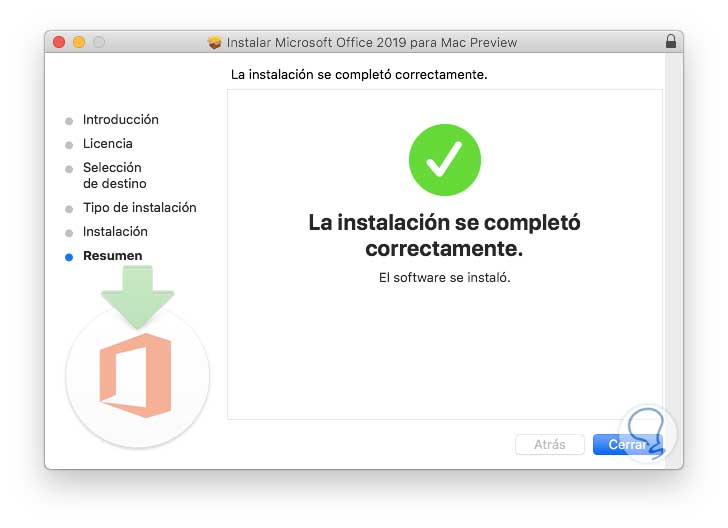Click the installer package icon in the title
Viewport: 728px width, 528px height.
coord(214,42)
